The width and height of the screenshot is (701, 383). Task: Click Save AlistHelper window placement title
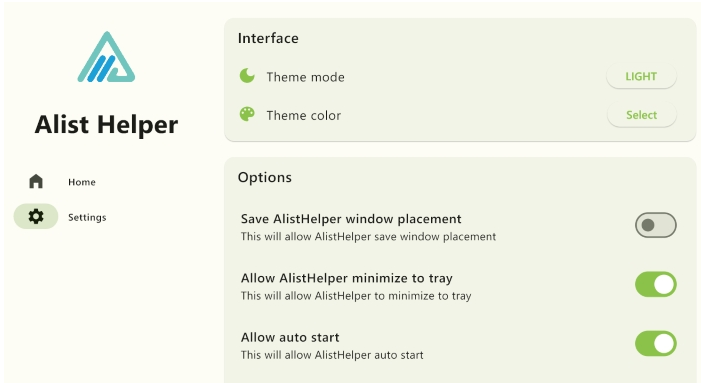[x=351, y=219]
